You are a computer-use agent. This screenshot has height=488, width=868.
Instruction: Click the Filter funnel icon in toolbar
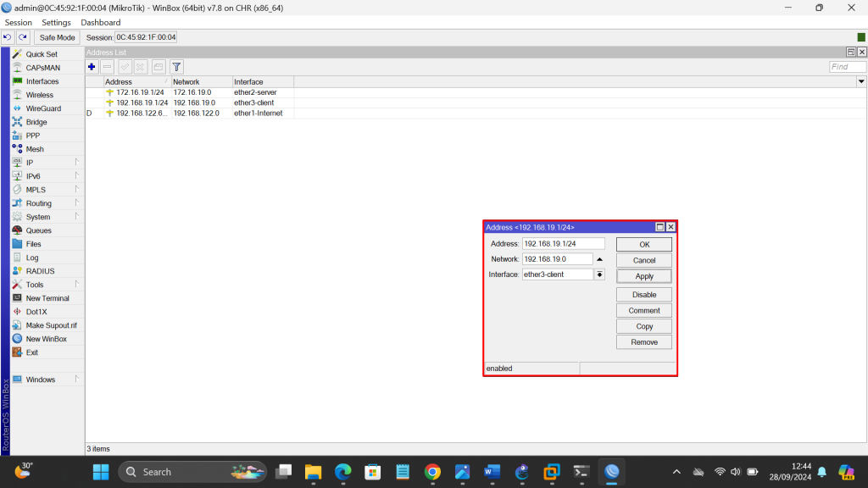click(x=176, y=66)
